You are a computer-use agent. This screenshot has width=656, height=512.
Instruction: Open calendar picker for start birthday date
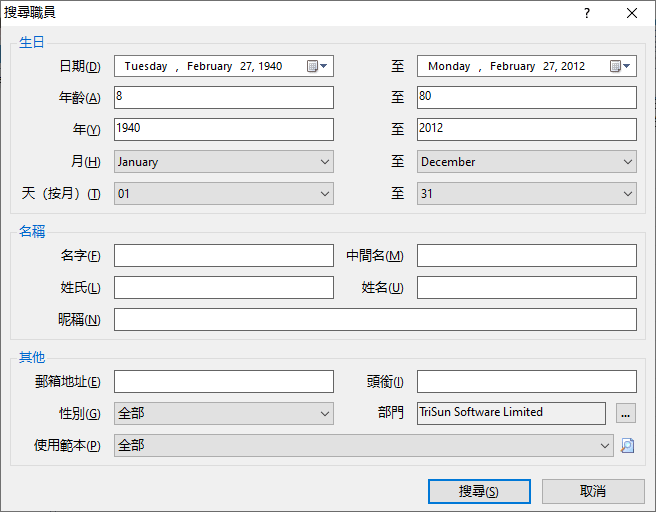(317, 66)
